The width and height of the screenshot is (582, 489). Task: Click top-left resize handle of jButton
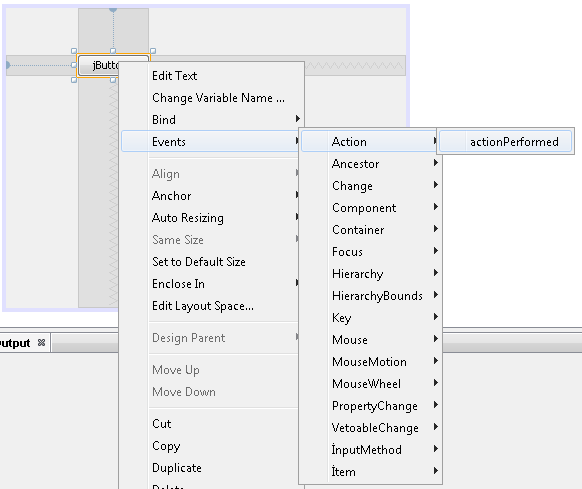point(74,51)
